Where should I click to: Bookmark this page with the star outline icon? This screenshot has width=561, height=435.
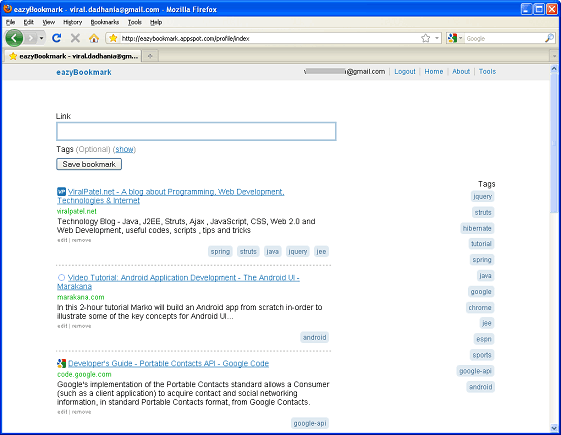click(x=425, y=38)
